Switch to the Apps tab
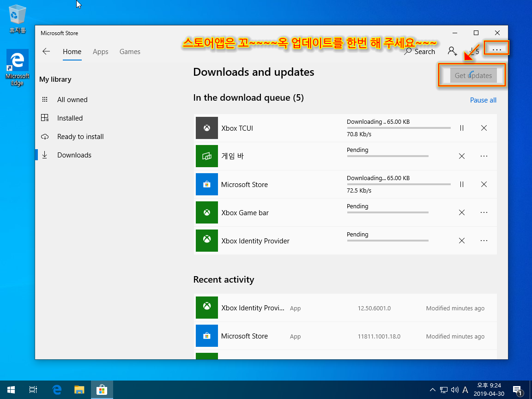This screenshot has width=532, height=399. pos(100,52)
